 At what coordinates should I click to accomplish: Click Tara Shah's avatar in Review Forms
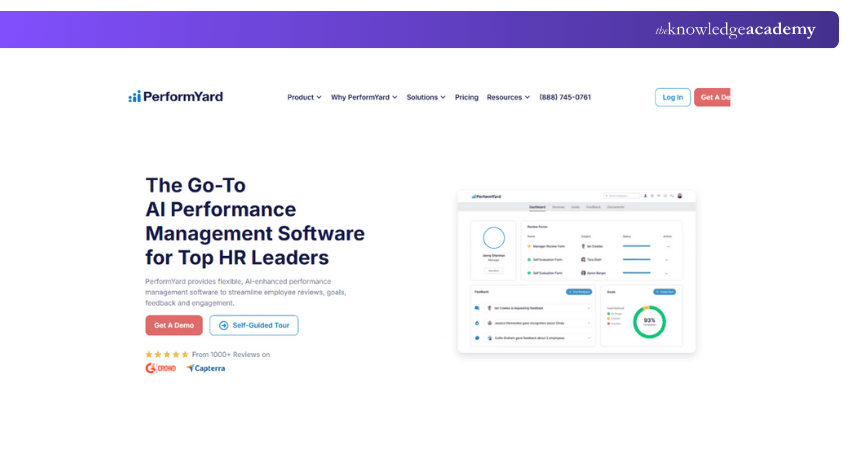[583, 260]
